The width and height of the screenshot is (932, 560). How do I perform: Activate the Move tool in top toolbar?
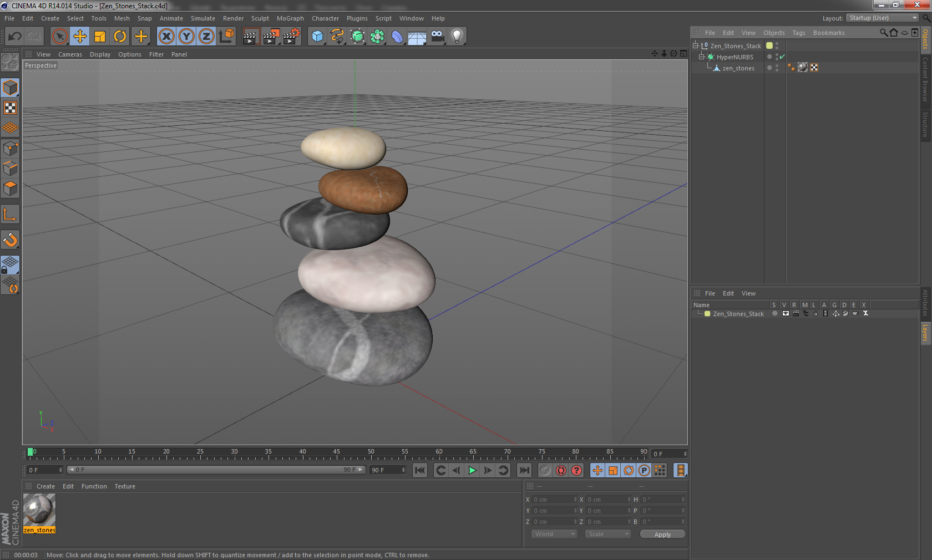click(x=80, y=37)
